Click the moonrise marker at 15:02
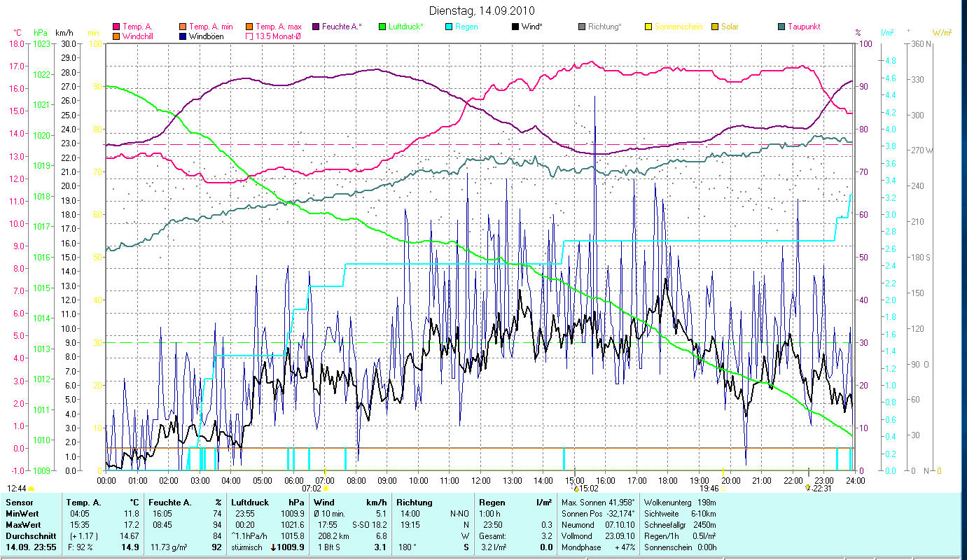 pyautogui.click(x=576, y=488)
